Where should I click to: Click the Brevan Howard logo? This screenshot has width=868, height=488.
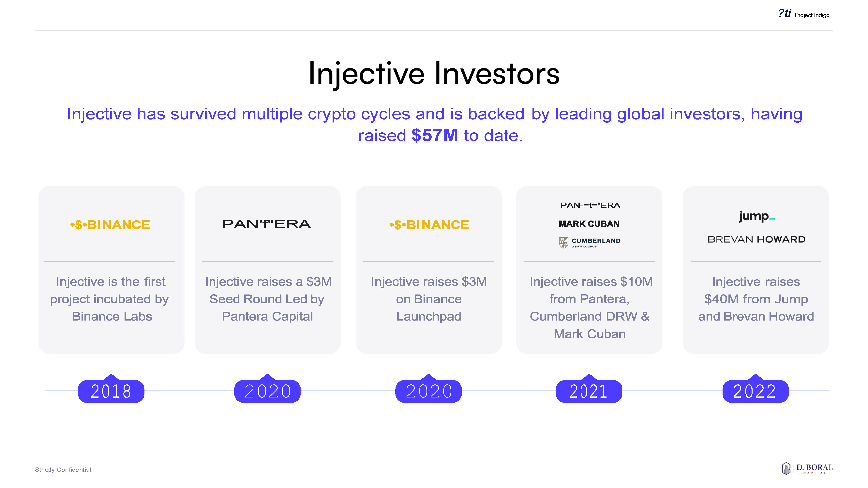pos(756,239)
